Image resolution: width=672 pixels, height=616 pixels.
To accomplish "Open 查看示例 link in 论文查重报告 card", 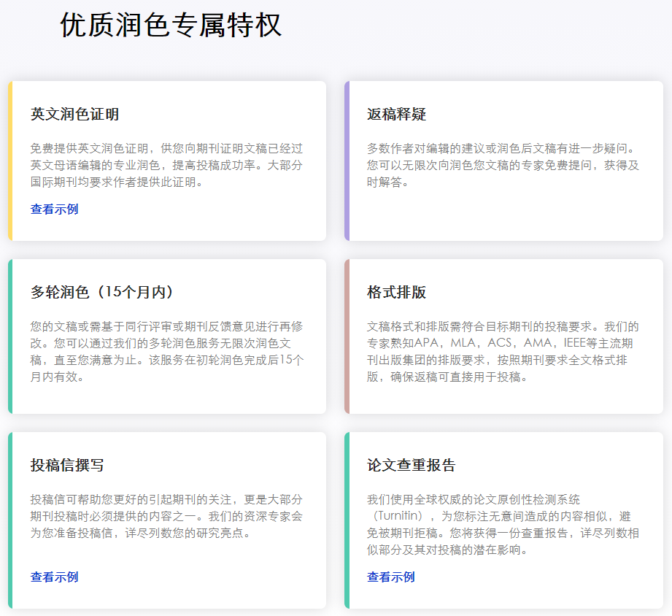I will (390, 577).
